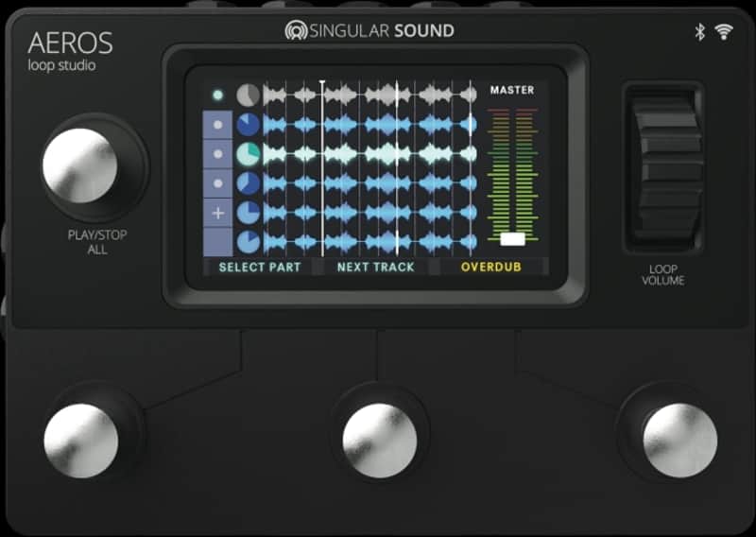This screenshot has width=756, height=537.
Task: Click the blue waveform of second track
Action: (369, 125)
